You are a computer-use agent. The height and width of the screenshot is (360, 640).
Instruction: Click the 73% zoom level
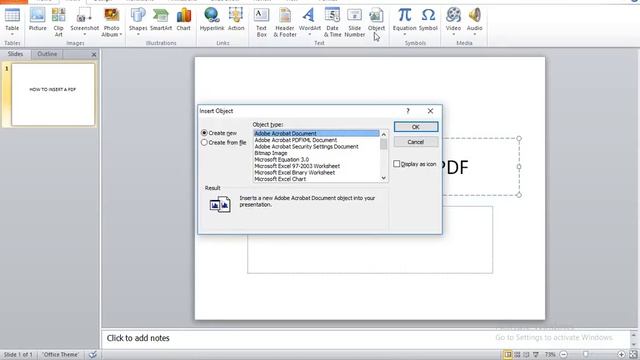click(x=550, y=355)
